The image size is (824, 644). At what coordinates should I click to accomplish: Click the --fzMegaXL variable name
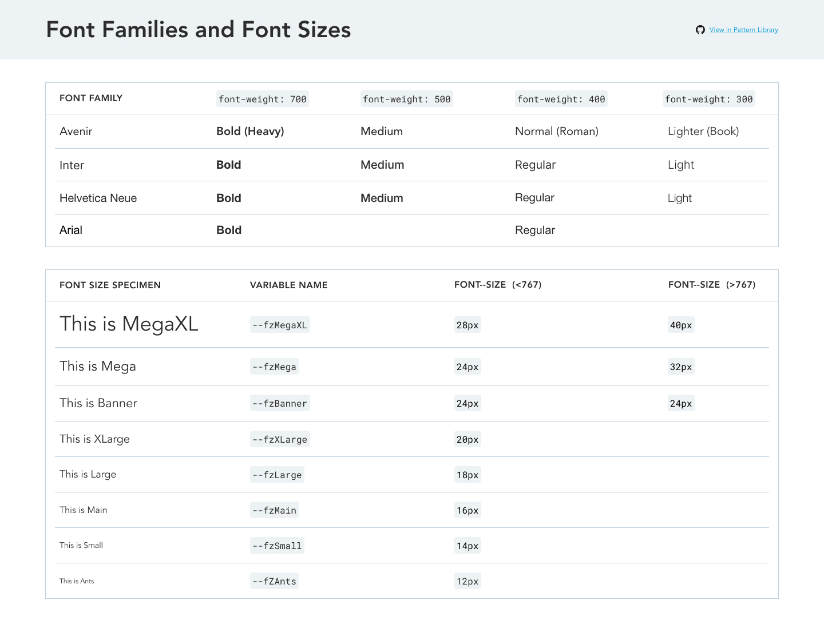(x=280, y=325)
